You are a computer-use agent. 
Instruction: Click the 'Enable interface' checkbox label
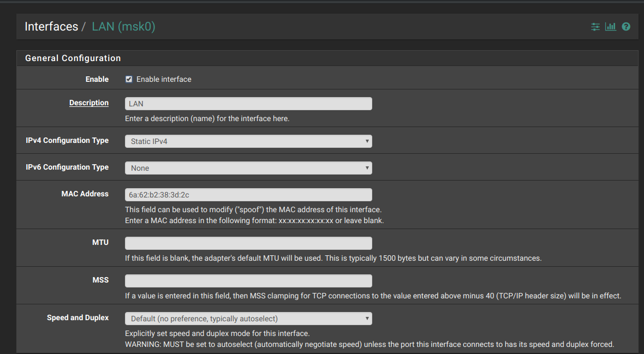point(164,79)
